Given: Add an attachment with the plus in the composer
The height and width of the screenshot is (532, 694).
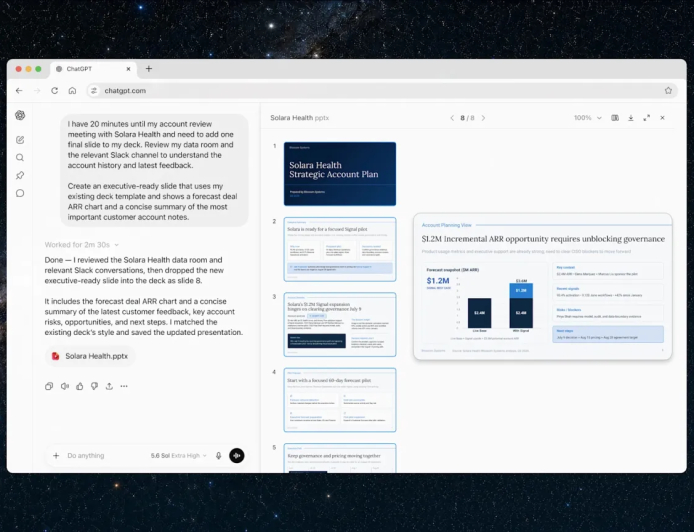Looking at the screenshot, I should 56,455.
